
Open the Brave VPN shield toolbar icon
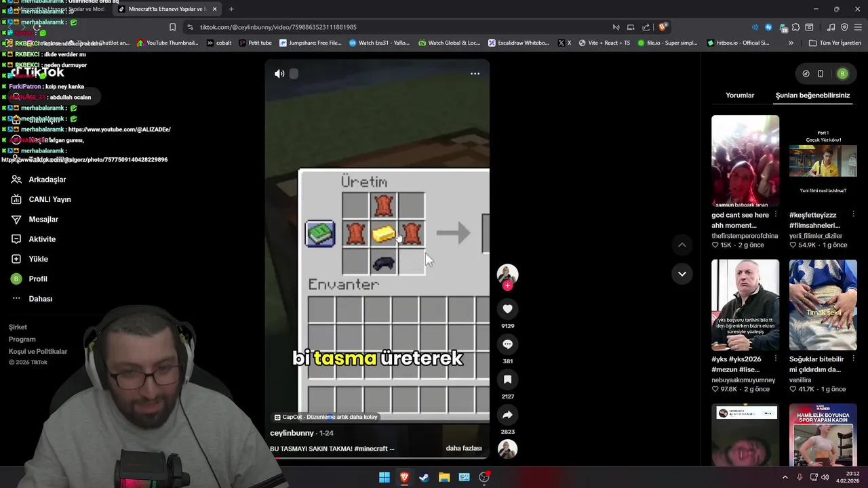(844, 27)
